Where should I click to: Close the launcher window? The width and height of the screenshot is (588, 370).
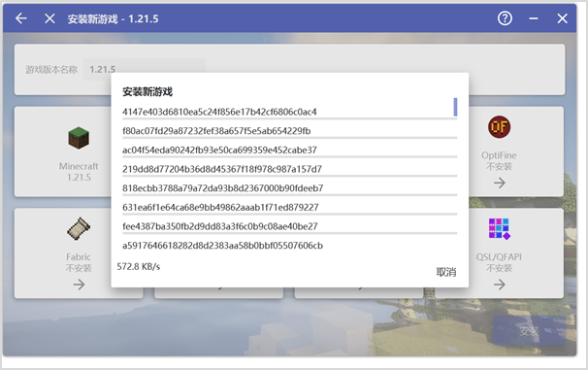[562, 18]
